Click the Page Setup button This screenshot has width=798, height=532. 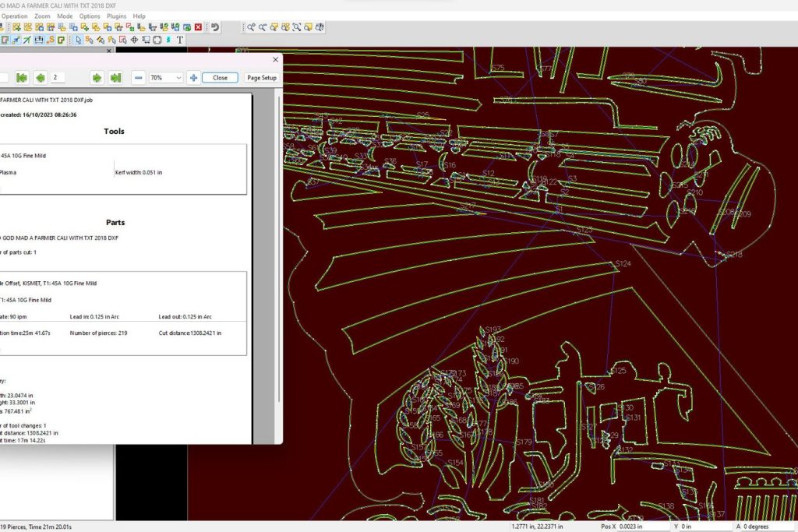[261, 78]
